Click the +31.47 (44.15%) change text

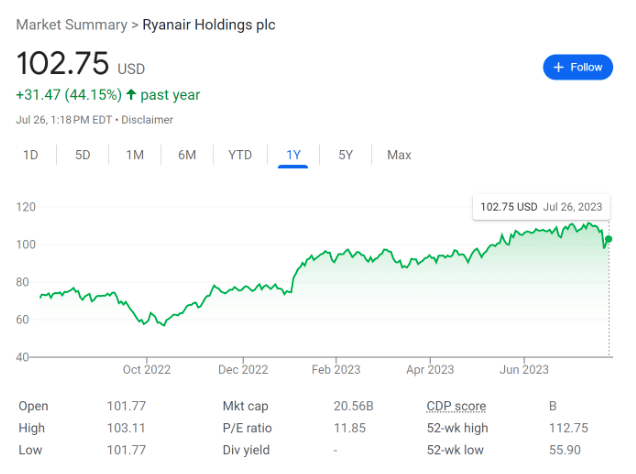pyautogui.click(x=69, y=95)
